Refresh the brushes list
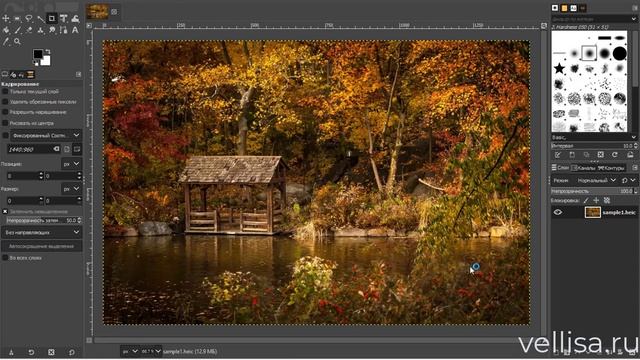Screen dimensions: 640x360 615,155
